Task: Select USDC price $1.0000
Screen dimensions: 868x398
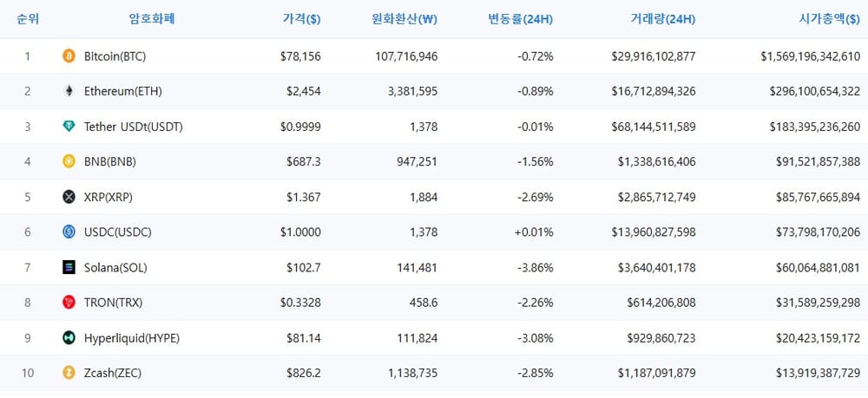Action: coord(300,232)
